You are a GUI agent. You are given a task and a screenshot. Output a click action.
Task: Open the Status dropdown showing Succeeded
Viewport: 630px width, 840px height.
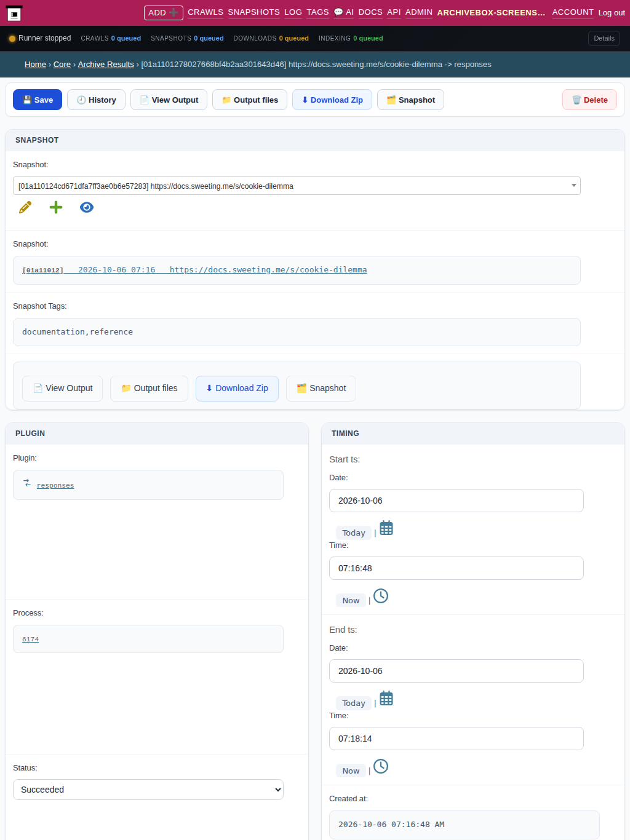tap(148, 790)
